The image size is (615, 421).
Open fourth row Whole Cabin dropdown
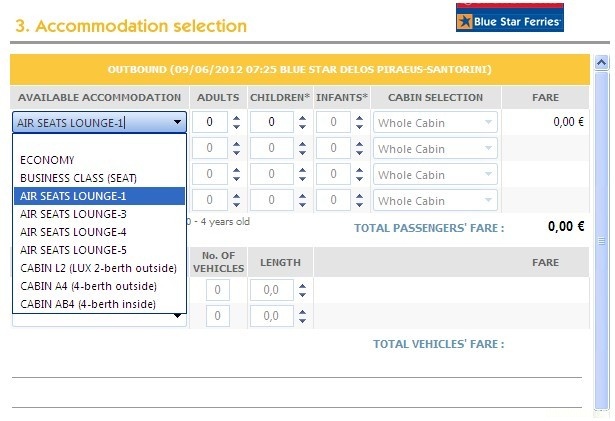click(x=435, y=201)
